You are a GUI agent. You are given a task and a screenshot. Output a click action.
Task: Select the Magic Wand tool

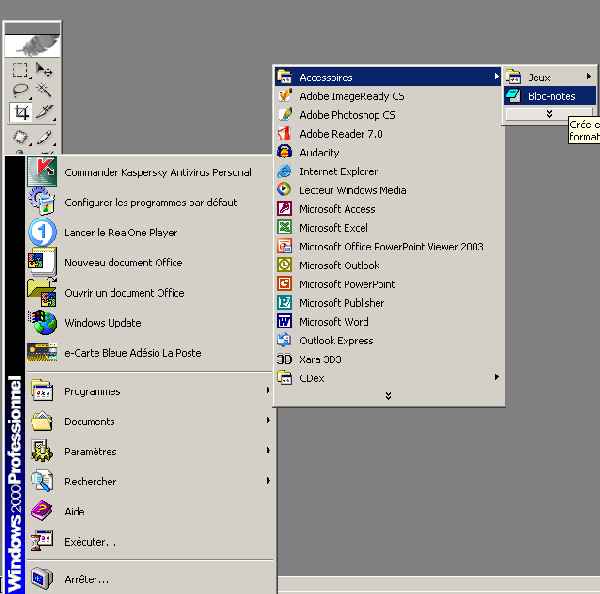point(44,90)
